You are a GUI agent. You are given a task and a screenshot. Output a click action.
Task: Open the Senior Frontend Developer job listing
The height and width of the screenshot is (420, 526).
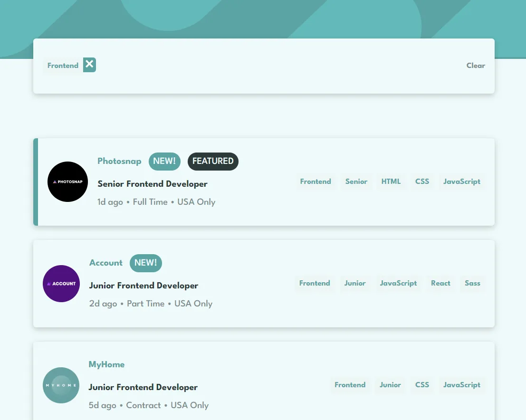tap(152, 184)
